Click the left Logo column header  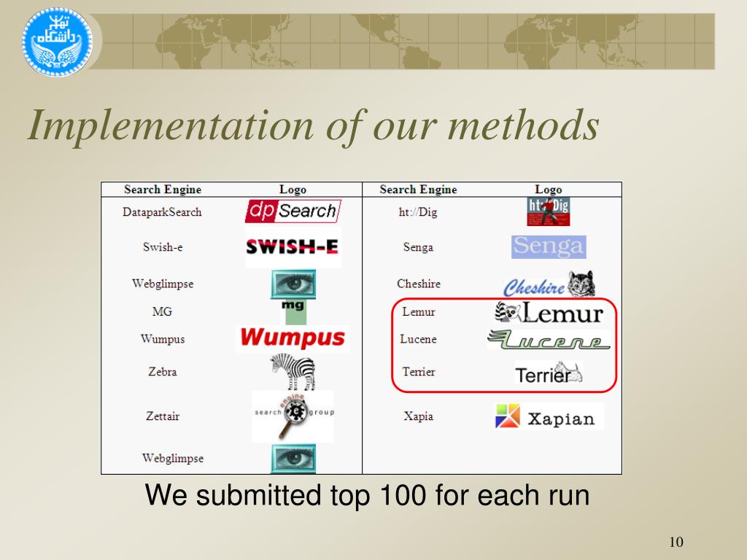(x=293, y=190)
